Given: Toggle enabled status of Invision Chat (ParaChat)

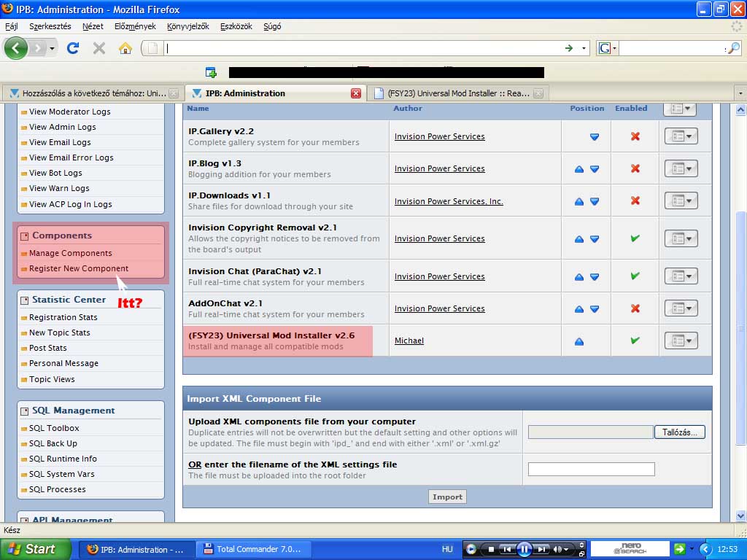Looking at the screenshot, I should 635,276.
